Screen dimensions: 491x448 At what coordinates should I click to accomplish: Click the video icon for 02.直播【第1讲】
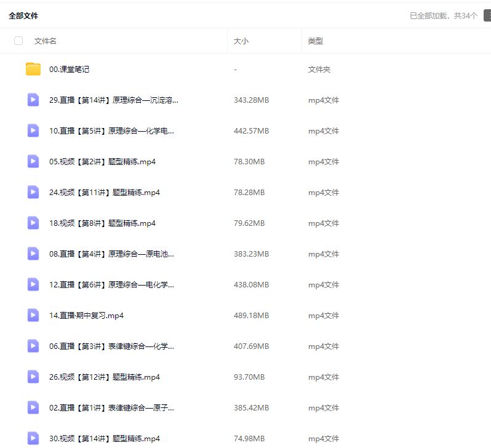[x=33, y=407]
